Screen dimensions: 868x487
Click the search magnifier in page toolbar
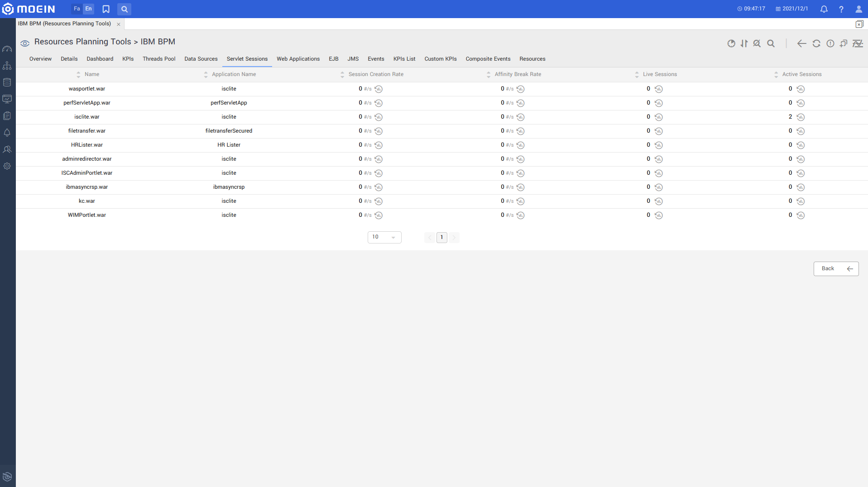(771, 43)
